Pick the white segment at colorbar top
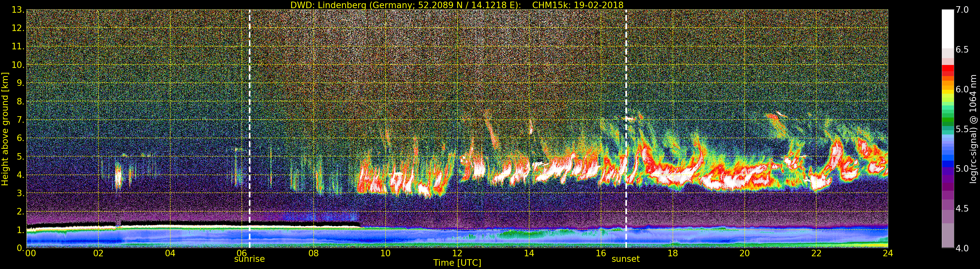The width and height of the screenshot is (980, 269). [948, 28]
